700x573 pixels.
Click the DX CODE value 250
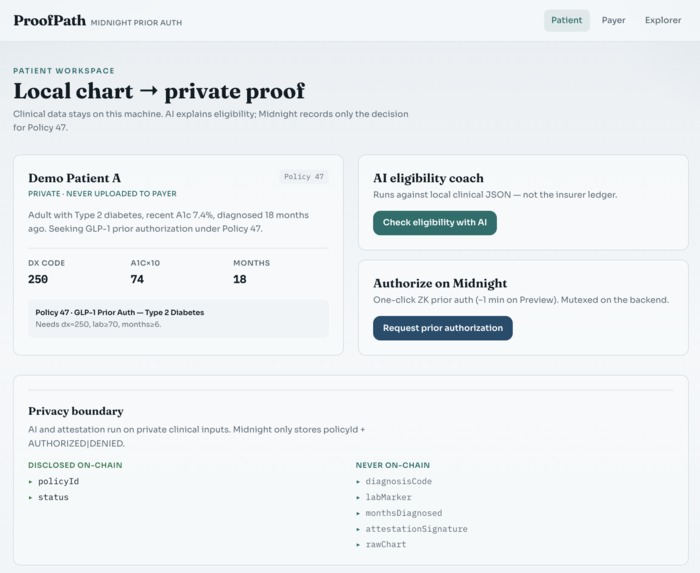point(38,279)
